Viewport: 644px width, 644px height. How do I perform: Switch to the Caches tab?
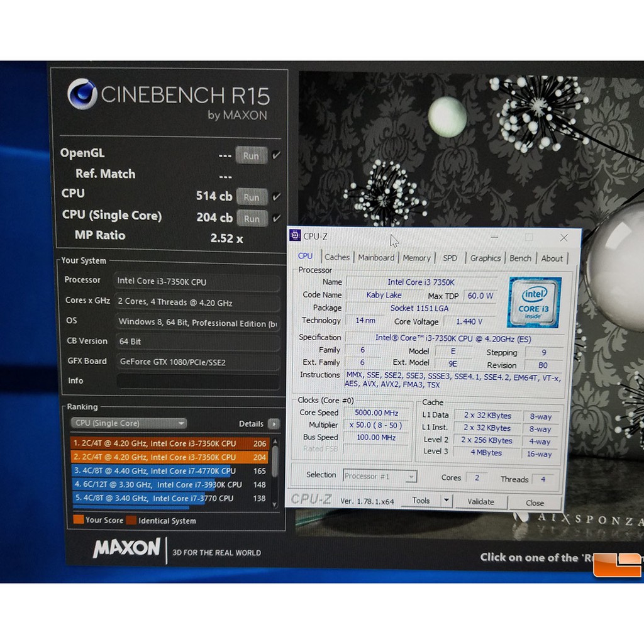[337, 257]
